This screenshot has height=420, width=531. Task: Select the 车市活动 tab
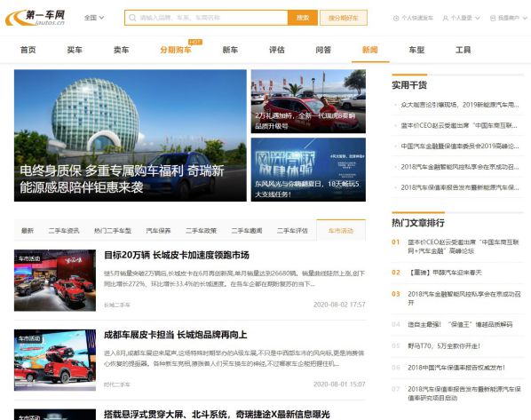tap(341, 231)
